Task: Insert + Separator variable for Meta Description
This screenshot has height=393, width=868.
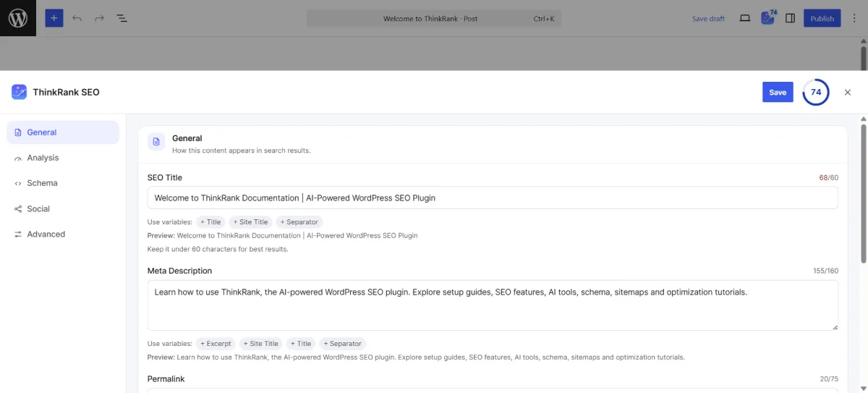Action: [343, 344]
